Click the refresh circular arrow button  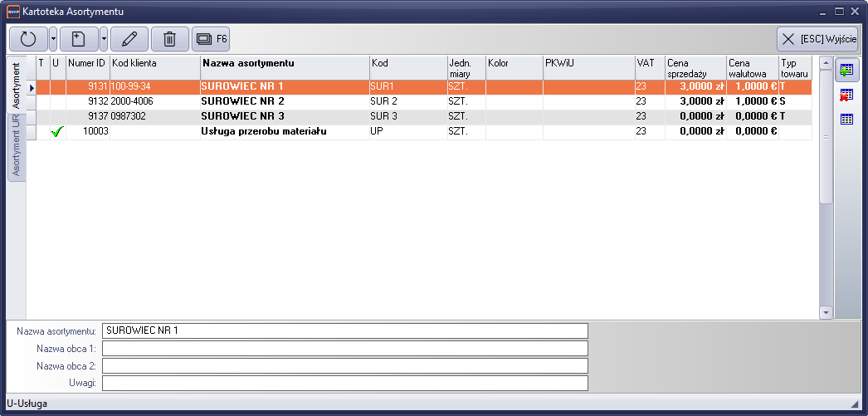[28, 38]
